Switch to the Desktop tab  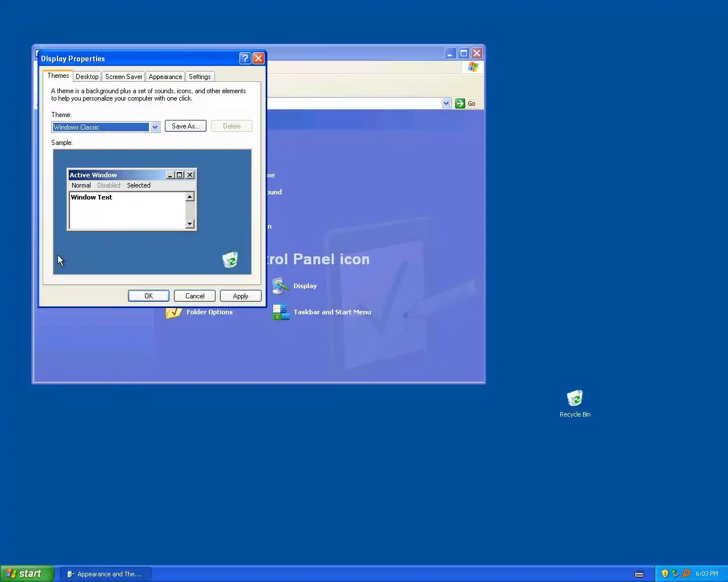point(87,77)
